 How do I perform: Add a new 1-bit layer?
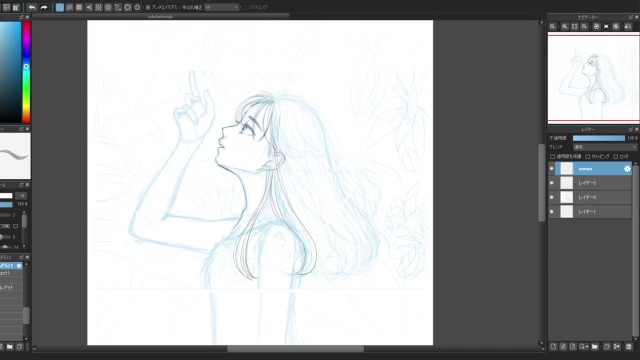pos(573,347)
